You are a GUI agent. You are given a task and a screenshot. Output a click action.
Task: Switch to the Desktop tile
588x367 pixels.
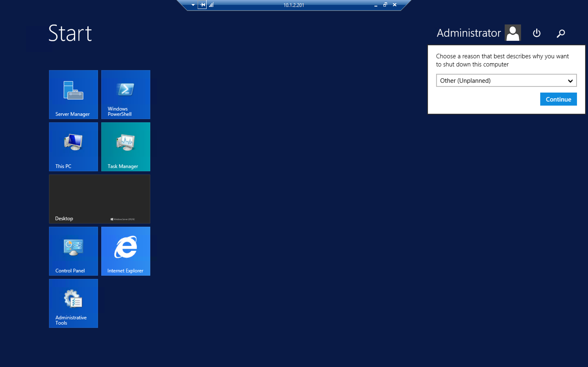[x=99, y=199]
